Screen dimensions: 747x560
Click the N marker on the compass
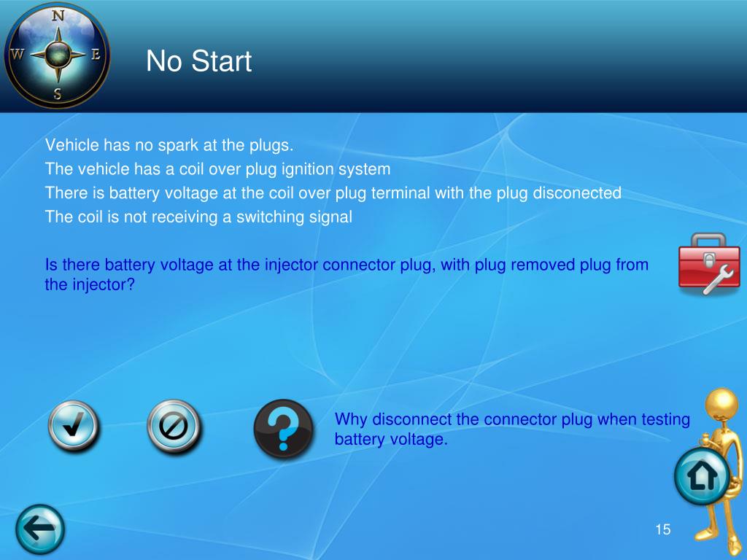click(58, 16)
